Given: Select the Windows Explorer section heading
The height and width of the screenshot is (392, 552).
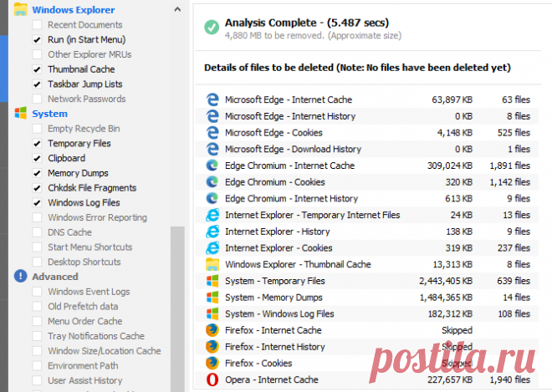Looking at the screenshot, I should click(x=74, y=10).
